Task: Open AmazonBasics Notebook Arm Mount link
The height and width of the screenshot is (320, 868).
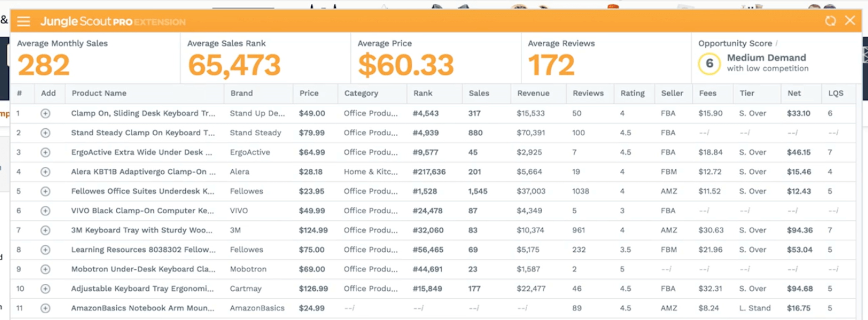Action: coord(143,308)
